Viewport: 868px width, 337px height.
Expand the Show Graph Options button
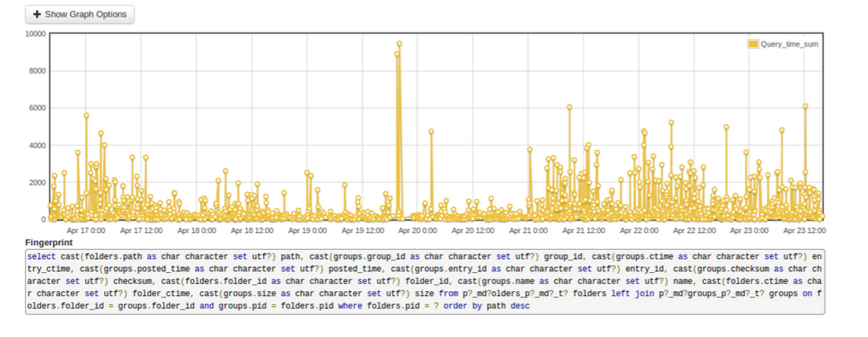click(x=80, y=14)
